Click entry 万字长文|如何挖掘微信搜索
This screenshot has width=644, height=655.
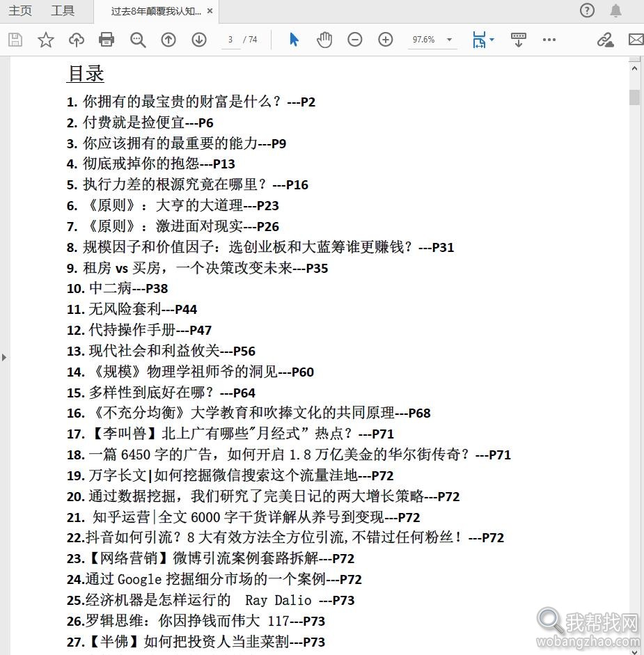pos(230,475)
